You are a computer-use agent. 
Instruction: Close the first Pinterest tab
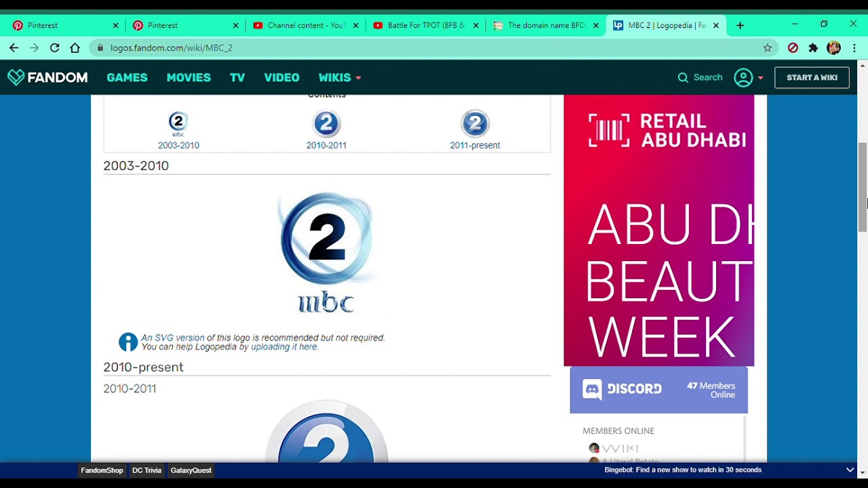pos(115,26)
